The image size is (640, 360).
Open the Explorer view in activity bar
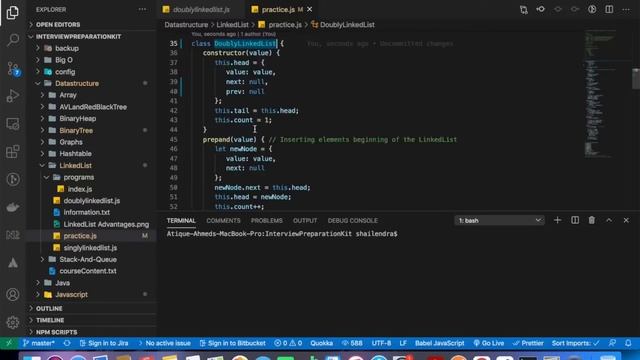pyautogui.click(x=13, y=12)
